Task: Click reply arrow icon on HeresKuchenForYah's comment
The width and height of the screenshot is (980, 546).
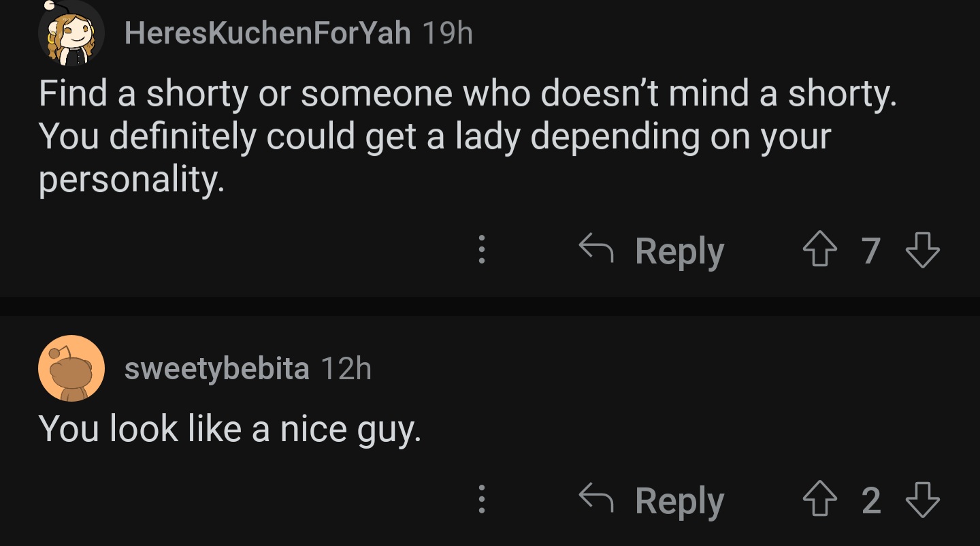Action: [x=596, y=249]
